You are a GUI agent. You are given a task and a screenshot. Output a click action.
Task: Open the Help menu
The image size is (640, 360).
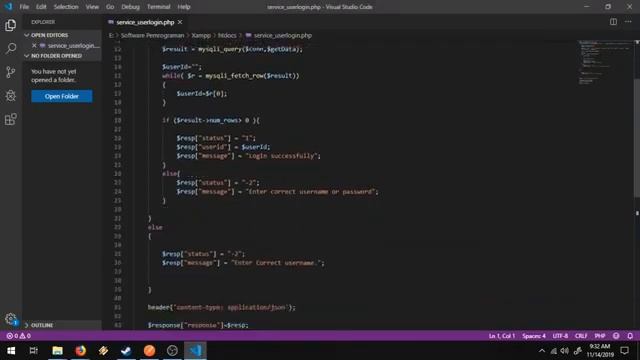pyautogui.click(x=184, y=7)
